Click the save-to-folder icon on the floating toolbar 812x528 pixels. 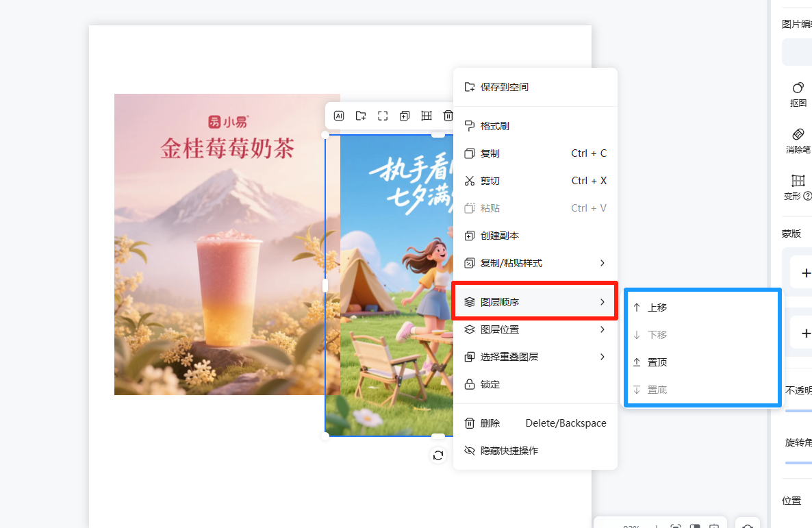[x=361, y=116]
